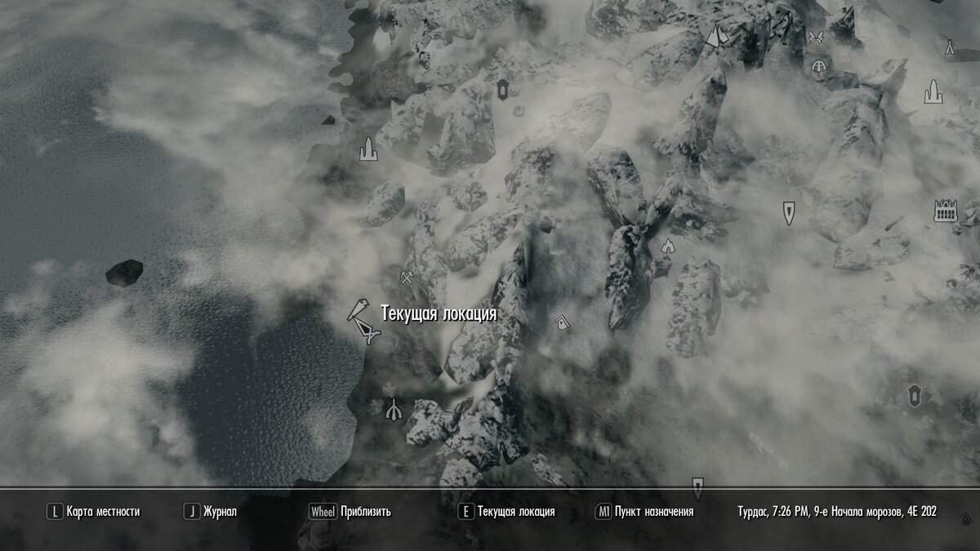Click the small dark marker below the top-center dark marker
980x551 pixels.
coord(518,110)
